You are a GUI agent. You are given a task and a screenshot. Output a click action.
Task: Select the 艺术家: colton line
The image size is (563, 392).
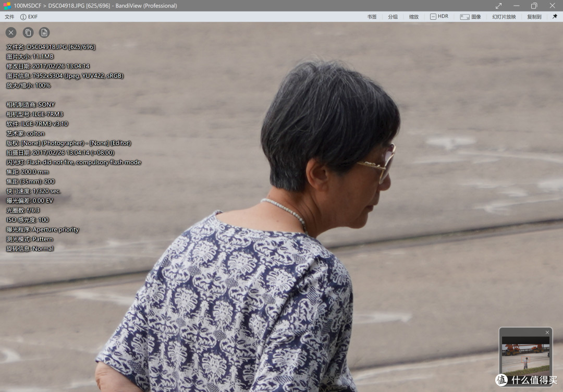pyautogui.click(x=26, y=133)
